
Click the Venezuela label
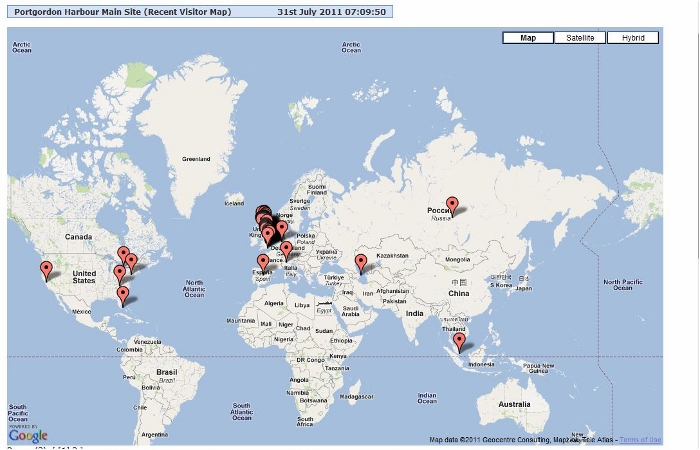pos(147,342)
